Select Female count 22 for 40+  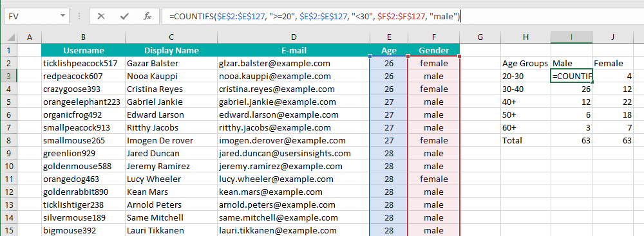(612, 102)
